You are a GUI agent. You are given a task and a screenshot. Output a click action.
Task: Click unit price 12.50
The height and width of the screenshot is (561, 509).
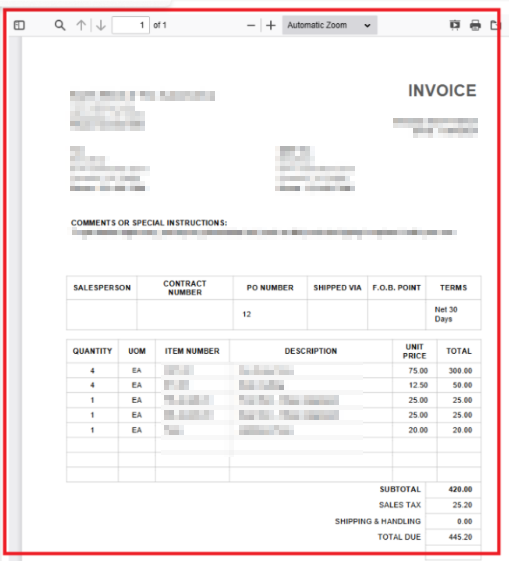click(418, 385)
